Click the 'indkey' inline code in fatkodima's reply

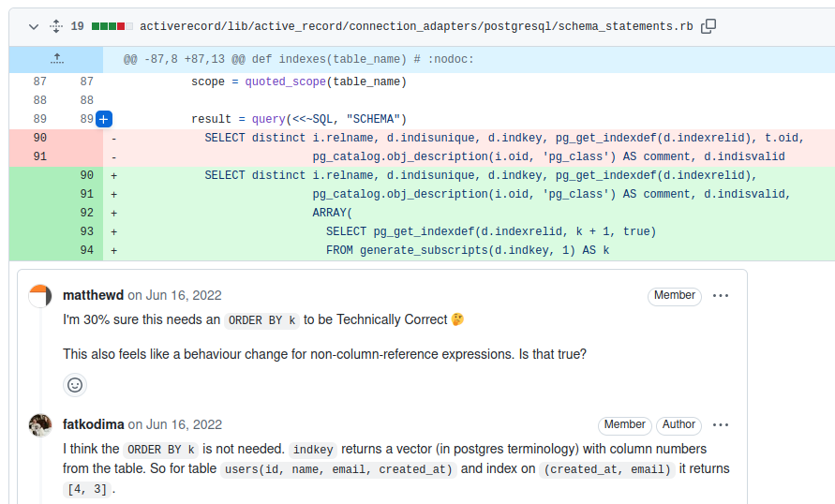[x=313, y=451]
